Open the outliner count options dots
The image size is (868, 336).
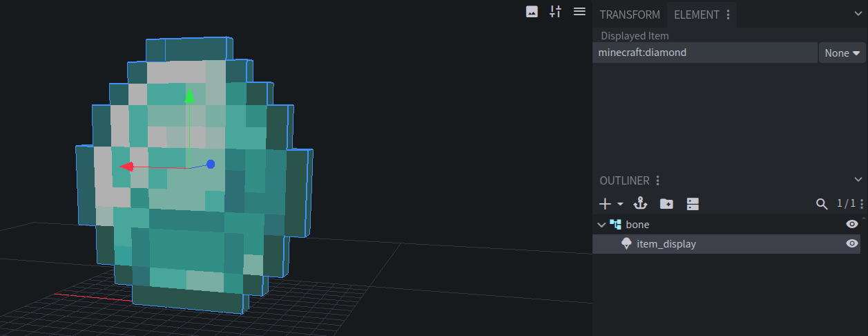[x=861, y=204]
